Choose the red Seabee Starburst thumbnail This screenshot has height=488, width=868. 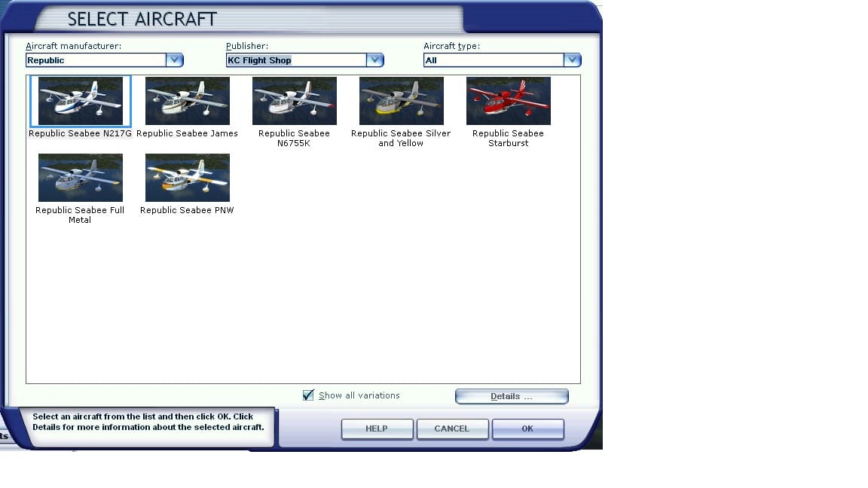point(508,101)
